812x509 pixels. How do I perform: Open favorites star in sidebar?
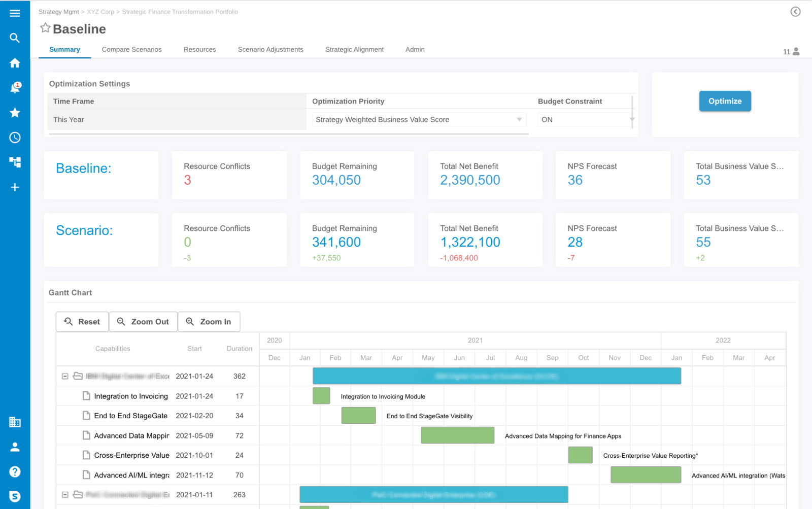coord(15,113)
